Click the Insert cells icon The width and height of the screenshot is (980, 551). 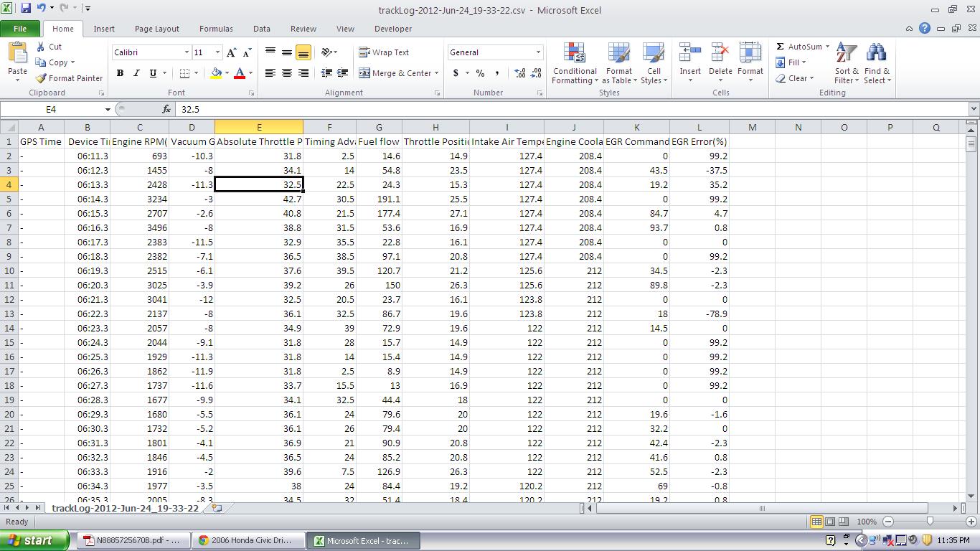(x=690, y=61)
